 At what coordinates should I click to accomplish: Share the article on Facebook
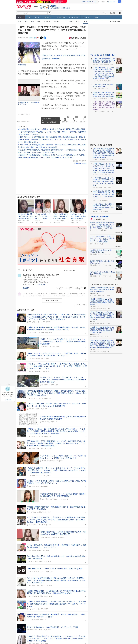coord(45,38)
